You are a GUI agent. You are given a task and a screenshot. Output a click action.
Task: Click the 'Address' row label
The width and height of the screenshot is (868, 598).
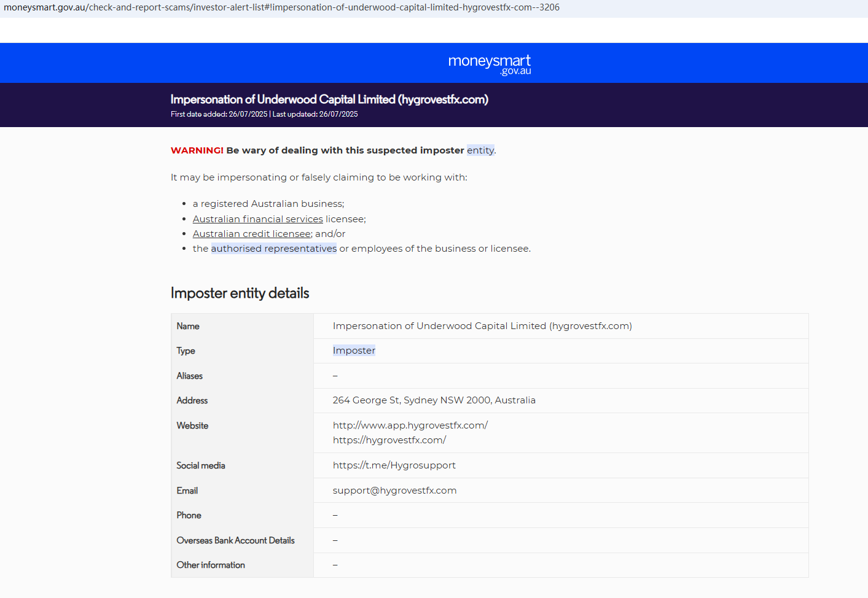pos(192,400)
